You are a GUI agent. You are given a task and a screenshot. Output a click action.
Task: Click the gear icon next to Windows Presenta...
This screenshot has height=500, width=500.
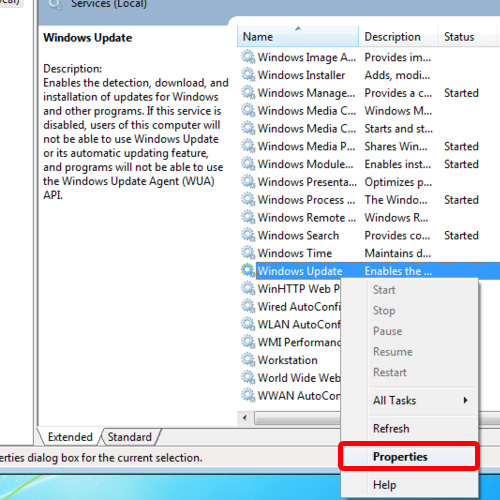pos(248,181)
